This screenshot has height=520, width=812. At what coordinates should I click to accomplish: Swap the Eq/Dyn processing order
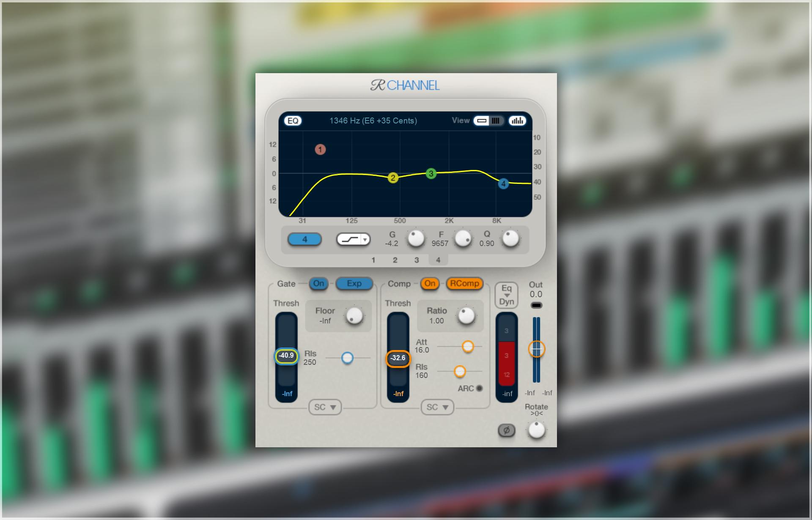[x=506, y=295]
